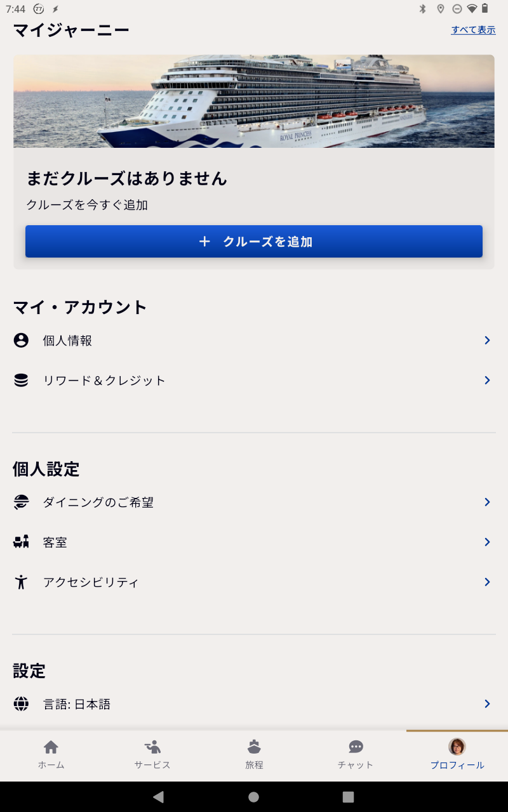Switch to the サービス tab
This screenshot has height=812, width=508.
pyautogui.click(x=152, y=754)
